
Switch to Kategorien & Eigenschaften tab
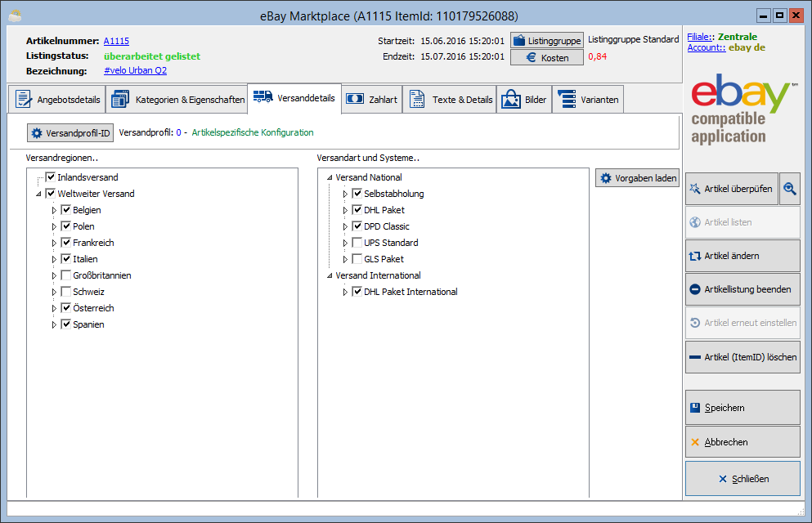(177, 100)
